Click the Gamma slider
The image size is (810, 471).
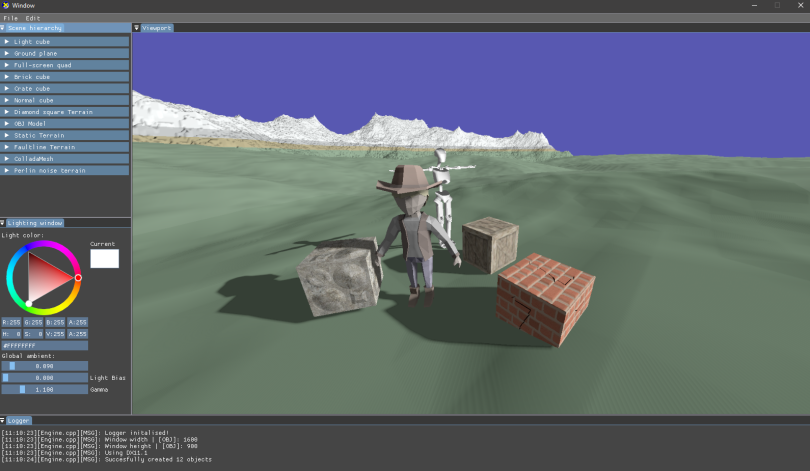[44, 389]
